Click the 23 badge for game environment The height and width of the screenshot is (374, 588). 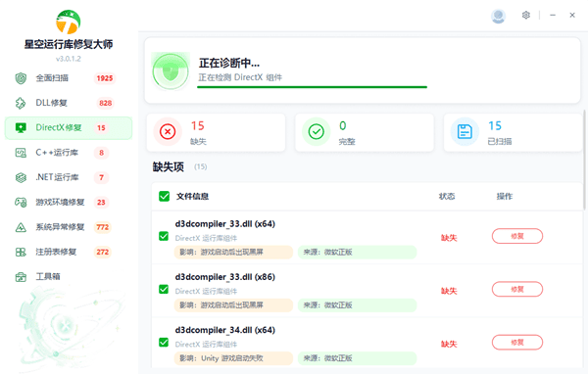coord(101,203)
